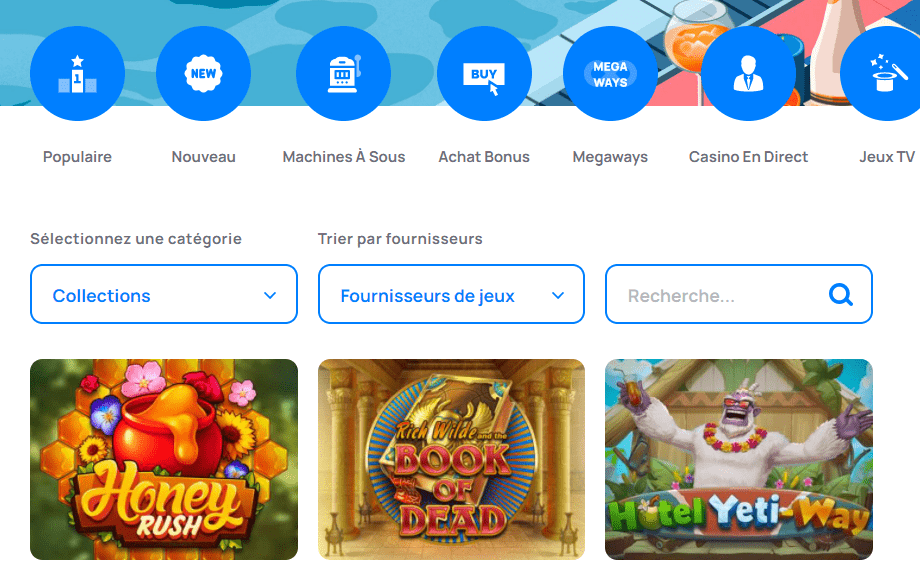Select the Megaways text label
The height and width of the screenshot is (578, 920).
coord(610,157)
